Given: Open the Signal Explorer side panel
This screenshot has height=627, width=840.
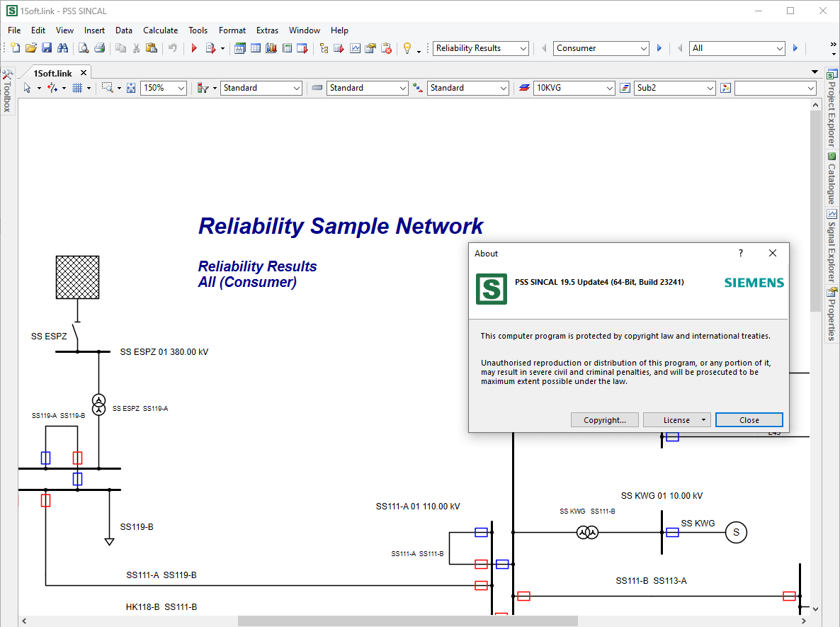Looking at the screenshot, I should [x=832, y=247].
